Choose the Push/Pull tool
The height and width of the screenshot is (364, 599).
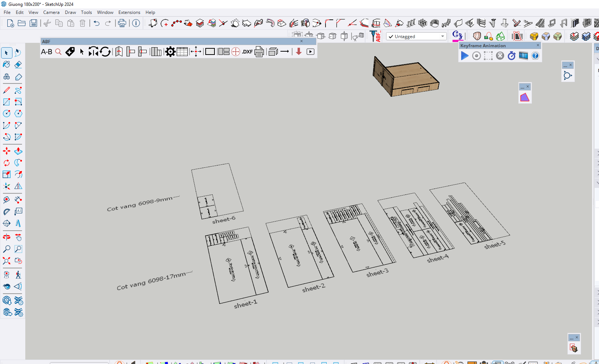point(18,151)
